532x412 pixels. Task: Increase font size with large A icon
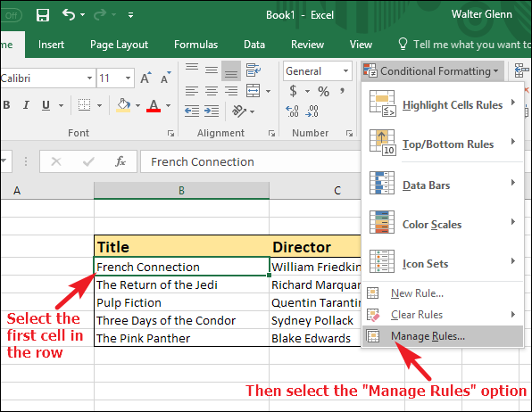[145, 78]
